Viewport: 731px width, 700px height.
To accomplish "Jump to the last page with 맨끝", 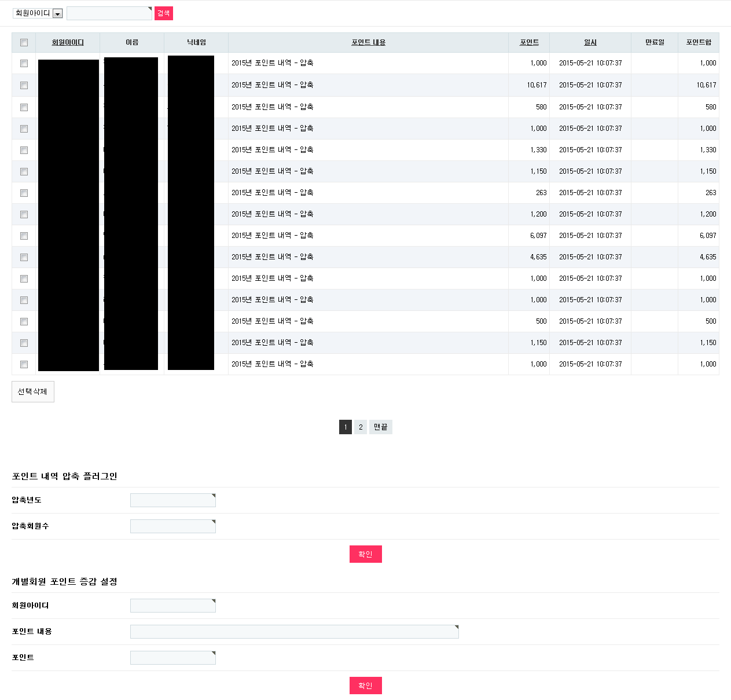I will 380,427.
